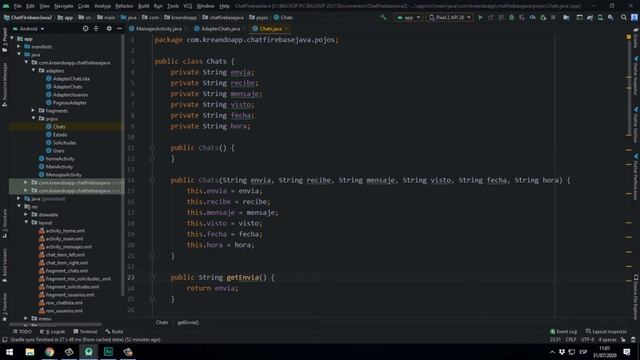This screenshot has width=640, height=360.
Task: Expand the drawable folder
Action: pyautogui.click(x=26, y=214)
